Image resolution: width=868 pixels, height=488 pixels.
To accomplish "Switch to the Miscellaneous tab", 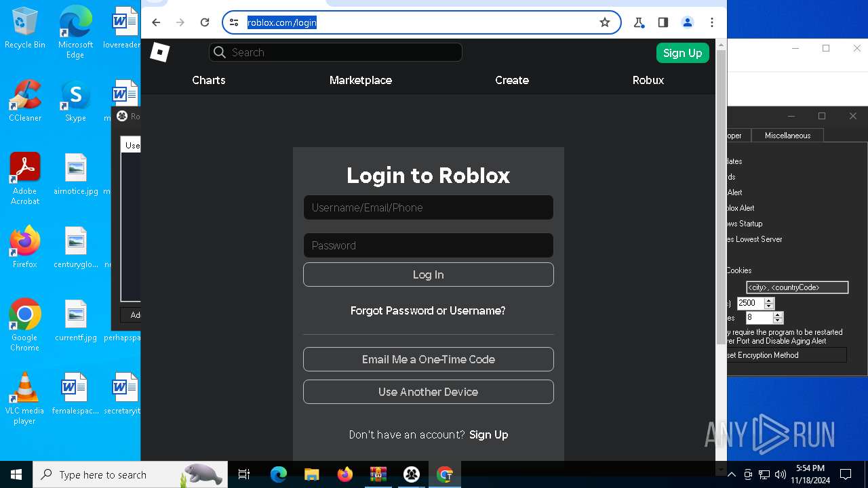I will [787, 136].
